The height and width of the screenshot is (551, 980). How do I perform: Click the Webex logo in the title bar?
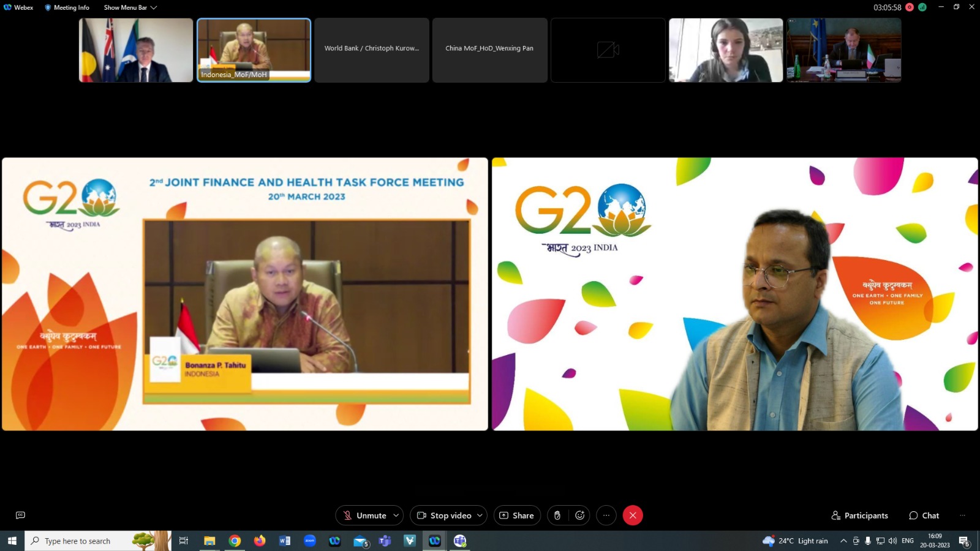tap(8, 7)
